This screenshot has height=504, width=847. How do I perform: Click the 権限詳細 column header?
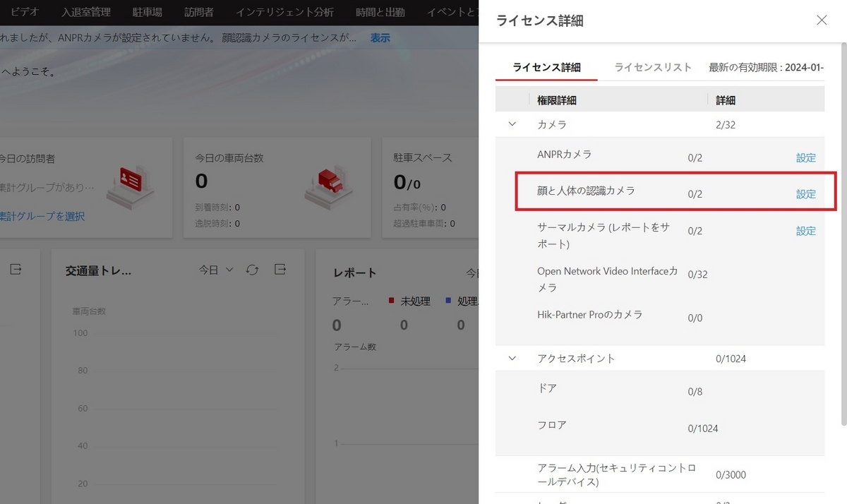pyautogui.click(x=557, y=100)
